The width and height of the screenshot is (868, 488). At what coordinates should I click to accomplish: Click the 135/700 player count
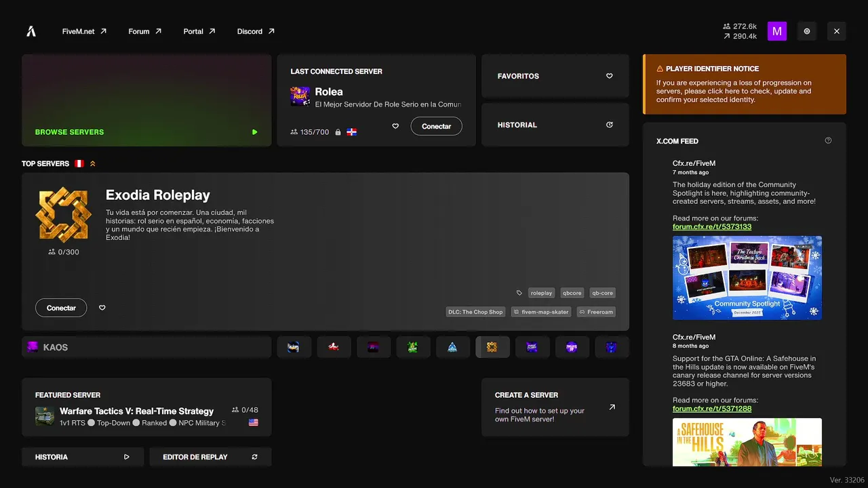[310, 132]
